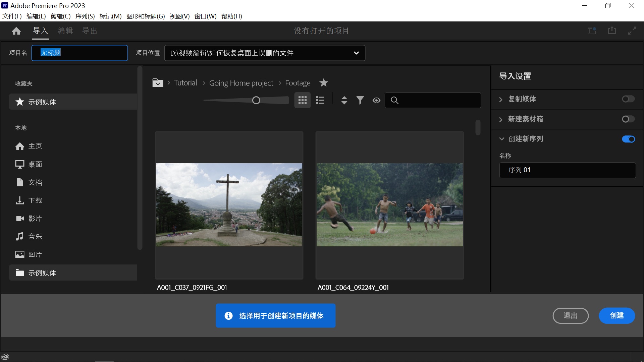Switch to list view layout
The width and height of the screenshot is (644, 362).
[x=320, y=100]
